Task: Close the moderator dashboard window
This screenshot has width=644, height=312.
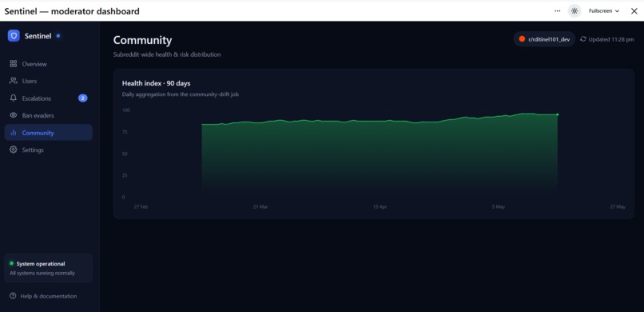Action: pos(634,11)
